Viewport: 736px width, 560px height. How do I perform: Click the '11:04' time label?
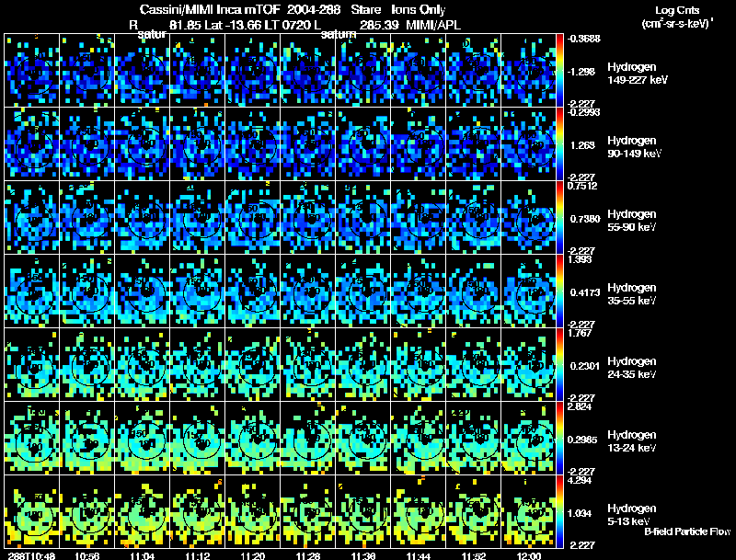pyautogui.click(x=143, y=555)
